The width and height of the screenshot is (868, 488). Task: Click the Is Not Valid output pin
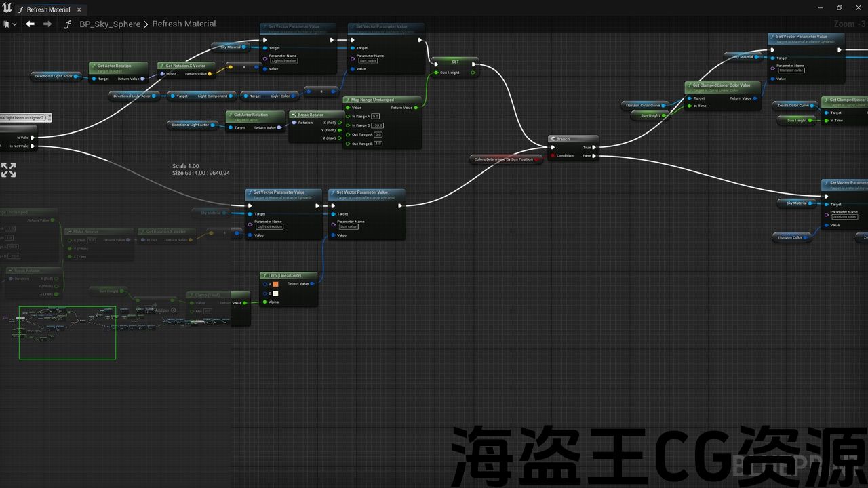(x=34, y=146)
